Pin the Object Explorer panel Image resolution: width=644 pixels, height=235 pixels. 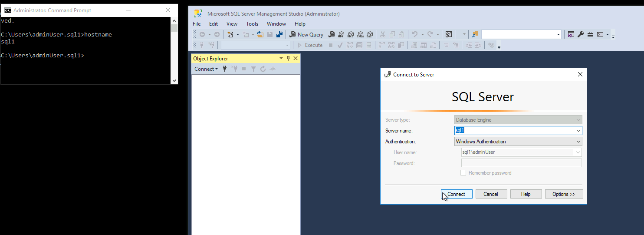click(x=288, y=58)
